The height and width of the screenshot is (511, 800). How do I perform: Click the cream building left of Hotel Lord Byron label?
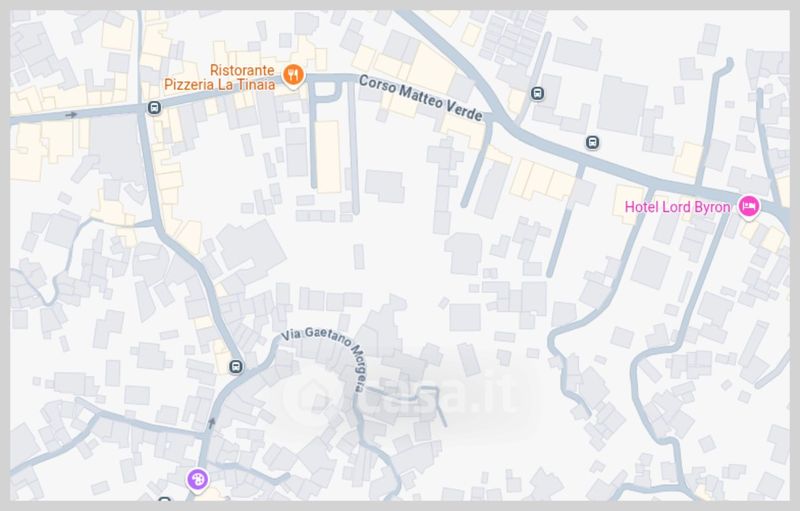point(627,202)
